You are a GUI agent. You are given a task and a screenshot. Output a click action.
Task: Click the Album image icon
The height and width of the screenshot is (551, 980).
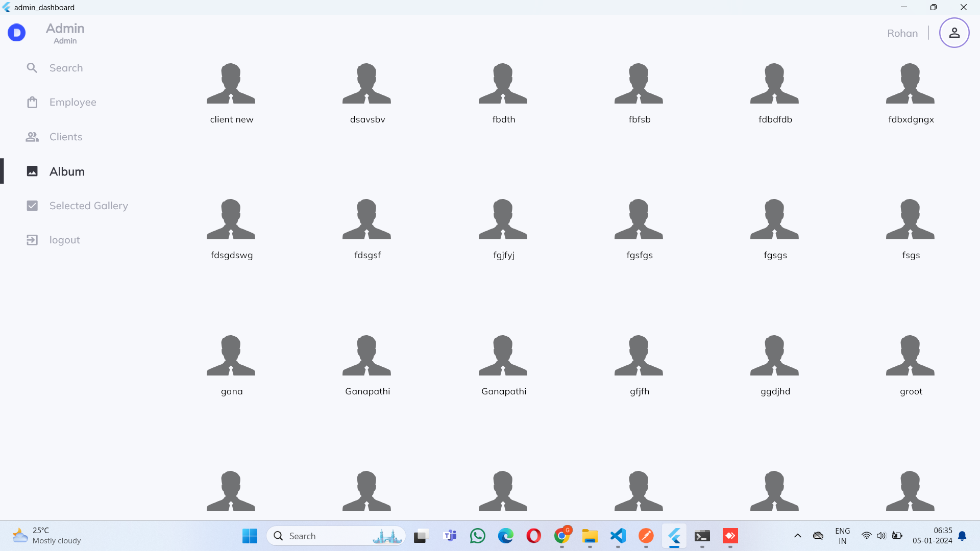pos(32,171)
